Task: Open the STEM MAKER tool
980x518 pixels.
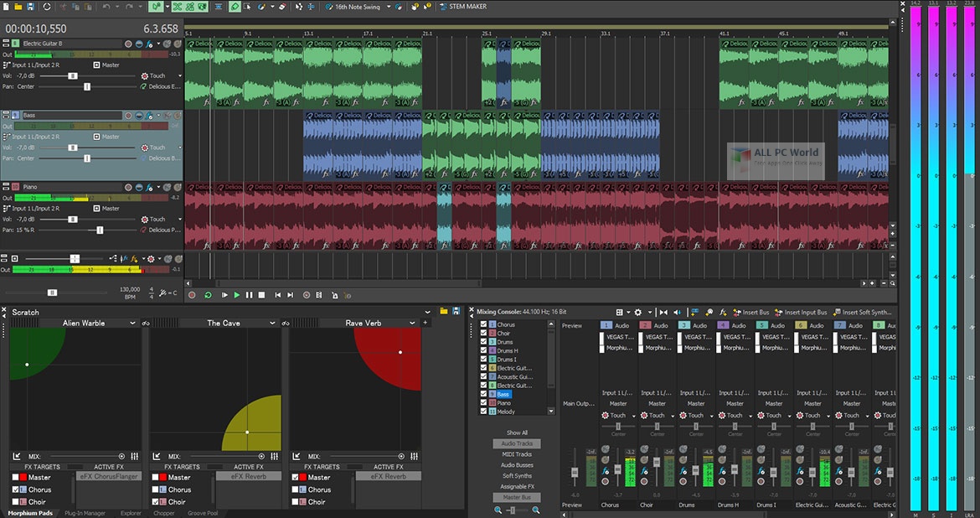Action: [464, 6]
